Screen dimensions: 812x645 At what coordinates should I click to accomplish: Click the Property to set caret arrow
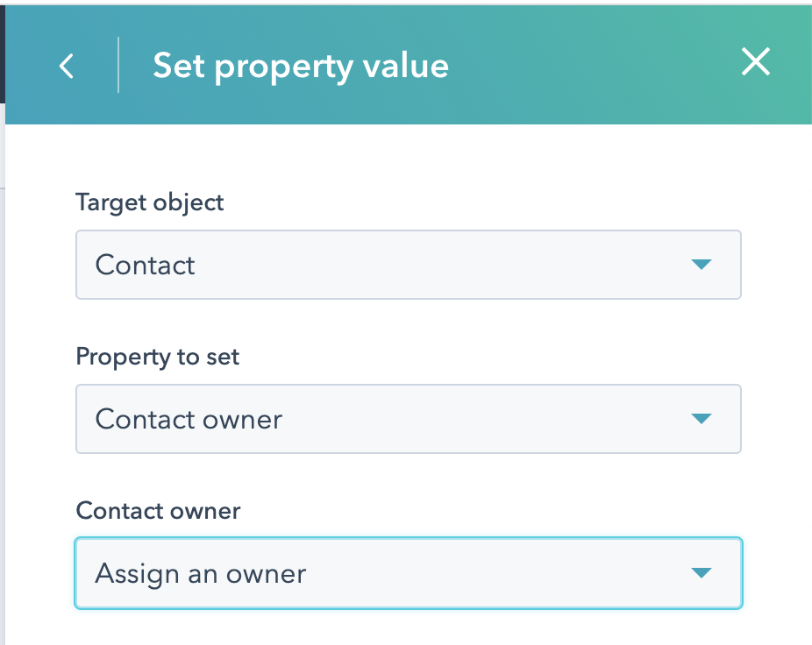point(700,419)
